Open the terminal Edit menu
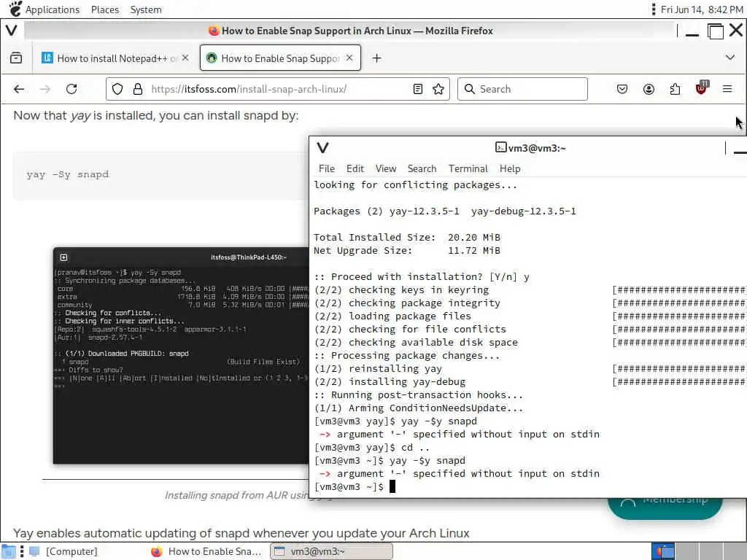 355,168
